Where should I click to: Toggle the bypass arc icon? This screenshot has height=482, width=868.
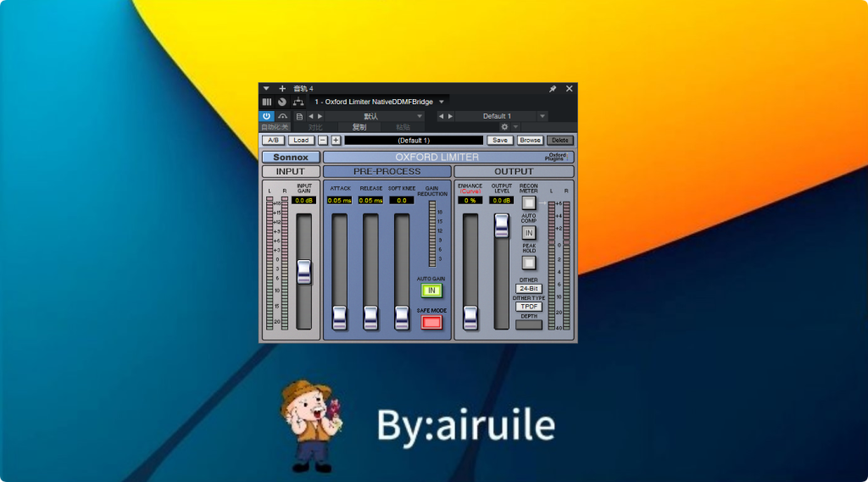coord(282,116)
